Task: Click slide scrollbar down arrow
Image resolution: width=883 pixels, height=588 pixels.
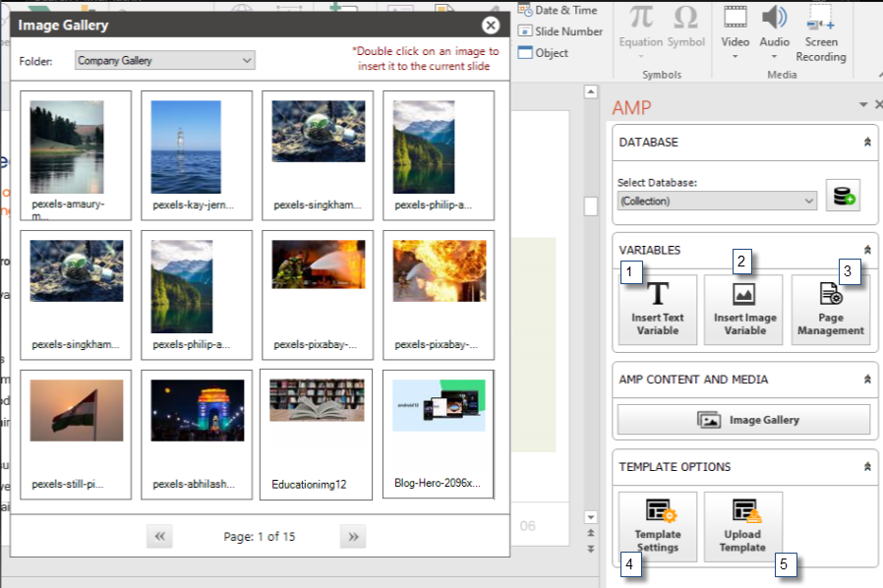Action: click(x=590, y=516)
